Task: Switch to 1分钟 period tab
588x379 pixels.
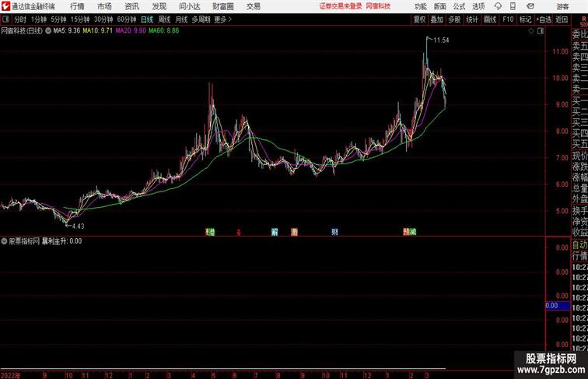Action: [x=39, y=19]
